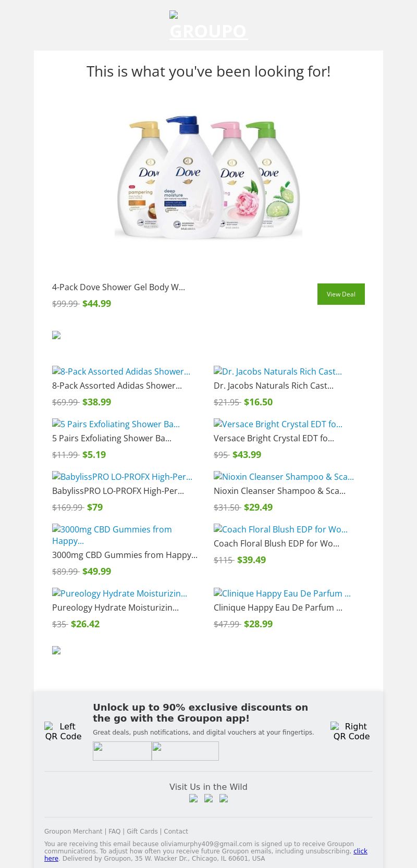Go to Gift Cards in the footer
Viewport: 417px width, 868px height.
pos(142,832)
